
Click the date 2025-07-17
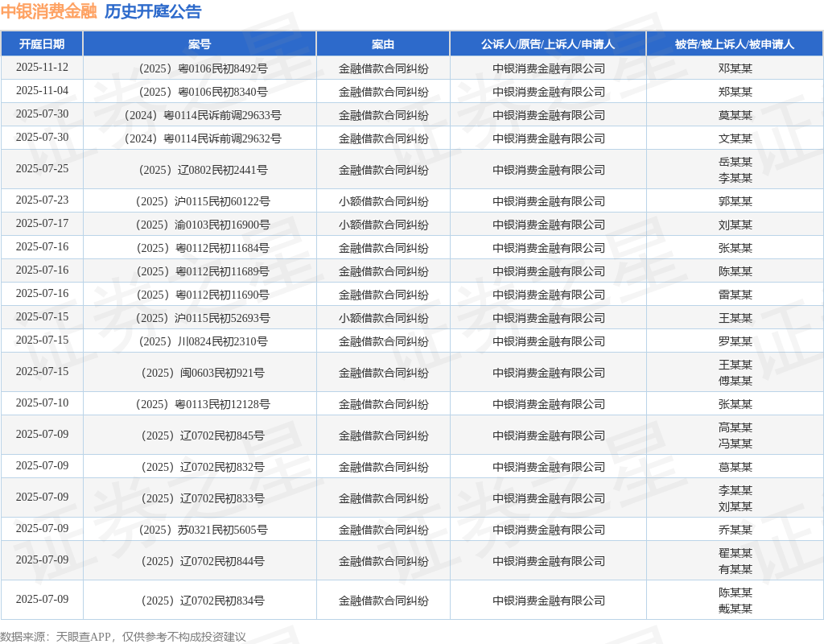click(42, 224)
